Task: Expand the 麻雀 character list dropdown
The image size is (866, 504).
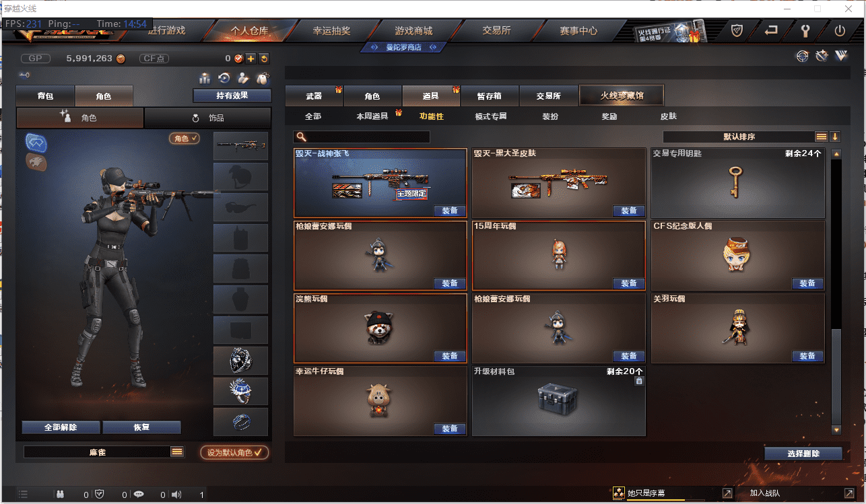Action: pos(177,452)
